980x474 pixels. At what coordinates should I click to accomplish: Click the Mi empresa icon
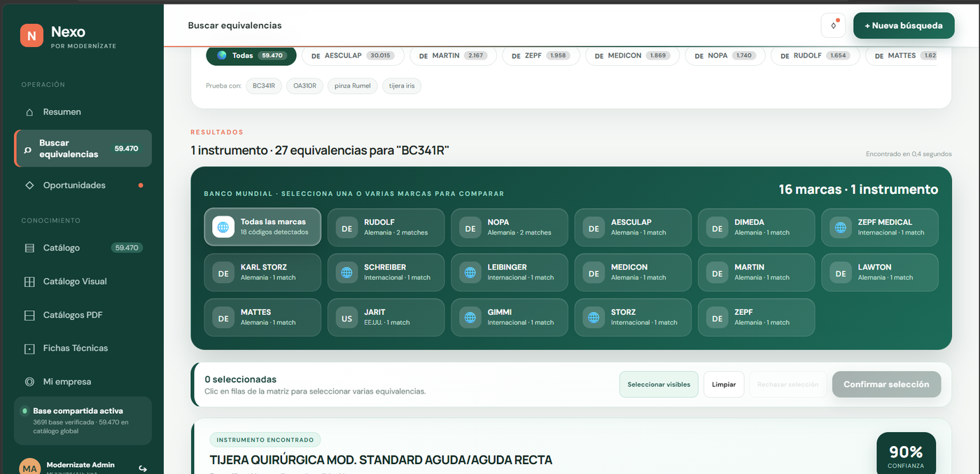pos(29,382)
